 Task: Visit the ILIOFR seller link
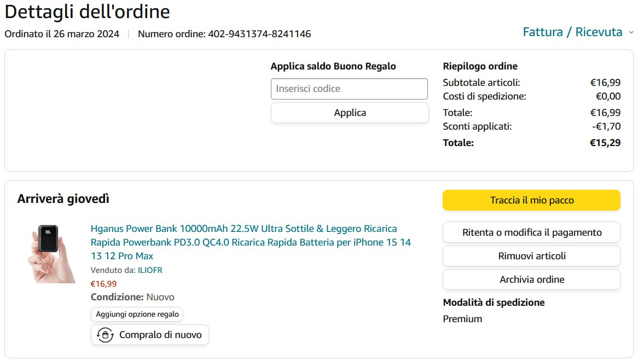(x=150, y=270)
